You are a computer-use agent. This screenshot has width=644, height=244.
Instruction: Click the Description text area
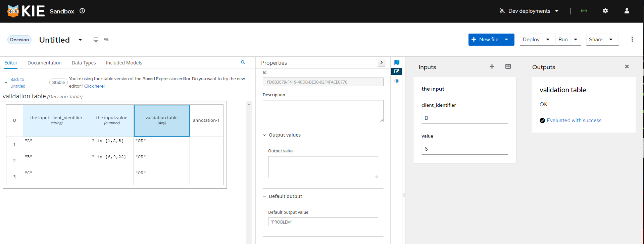(323, 111)
